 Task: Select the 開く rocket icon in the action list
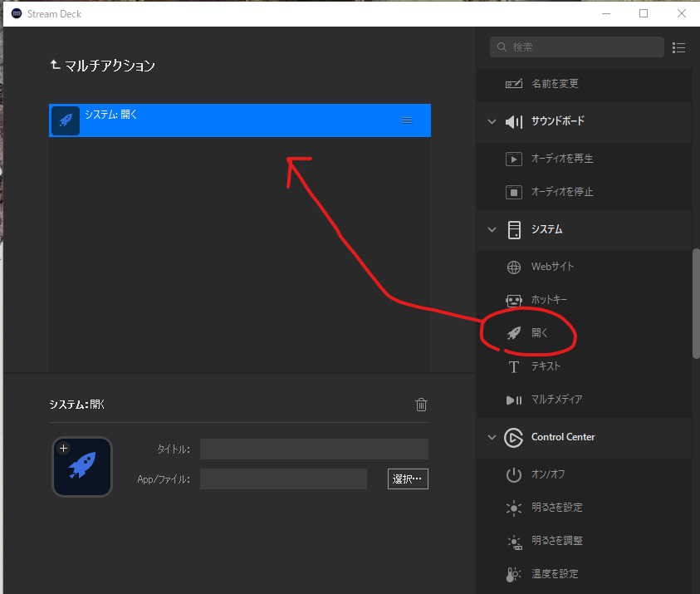514,333
